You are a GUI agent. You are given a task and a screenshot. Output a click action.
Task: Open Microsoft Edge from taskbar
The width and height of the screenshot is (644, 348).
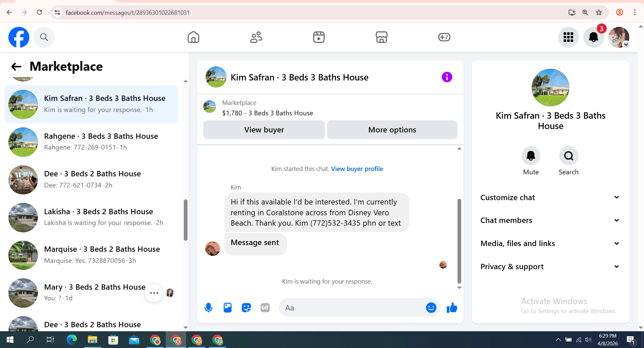coord(71,340)
